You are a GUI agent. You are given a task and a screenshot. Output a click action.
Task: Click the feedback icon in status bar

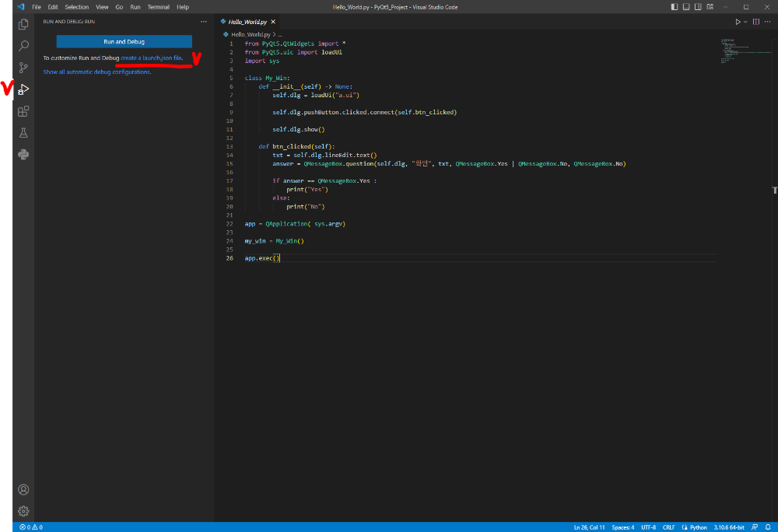point(755,527)
